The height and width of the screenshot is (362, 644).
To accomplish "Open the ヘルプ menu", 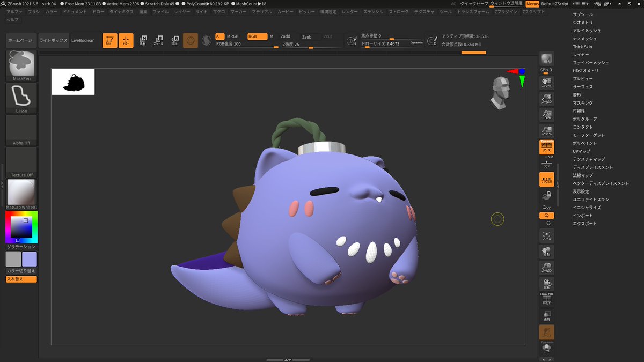I will point(12,19).
